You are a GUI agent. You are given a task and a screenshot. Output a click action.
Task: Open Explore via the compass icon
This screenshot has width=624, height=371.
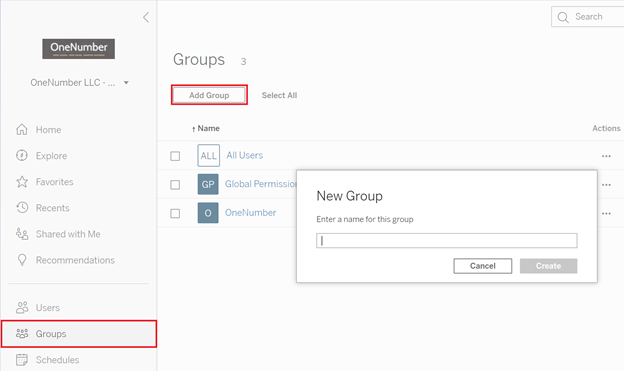[x=22, y=155]
